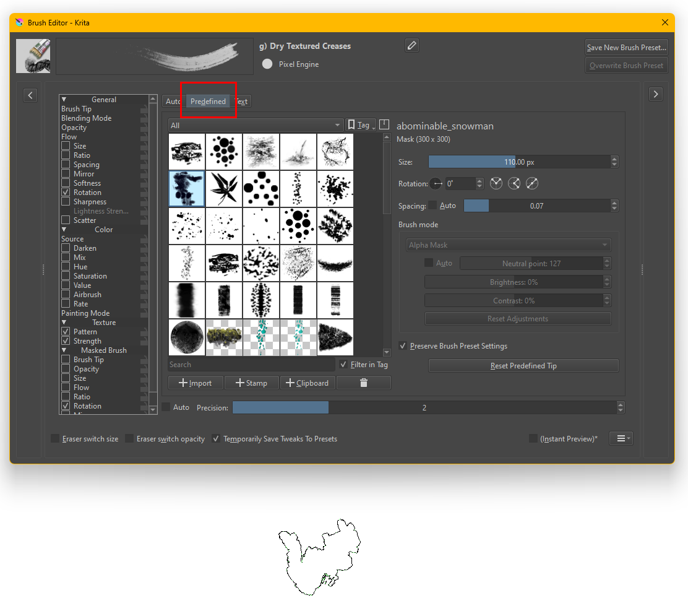Click the rename brush pencil icon

(x=411, y=46)
